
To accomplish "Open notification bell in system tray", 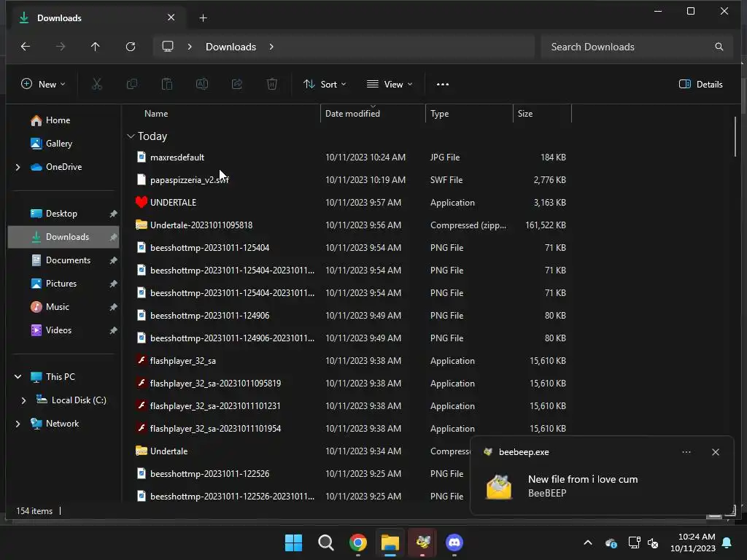I will pos(727,542).
